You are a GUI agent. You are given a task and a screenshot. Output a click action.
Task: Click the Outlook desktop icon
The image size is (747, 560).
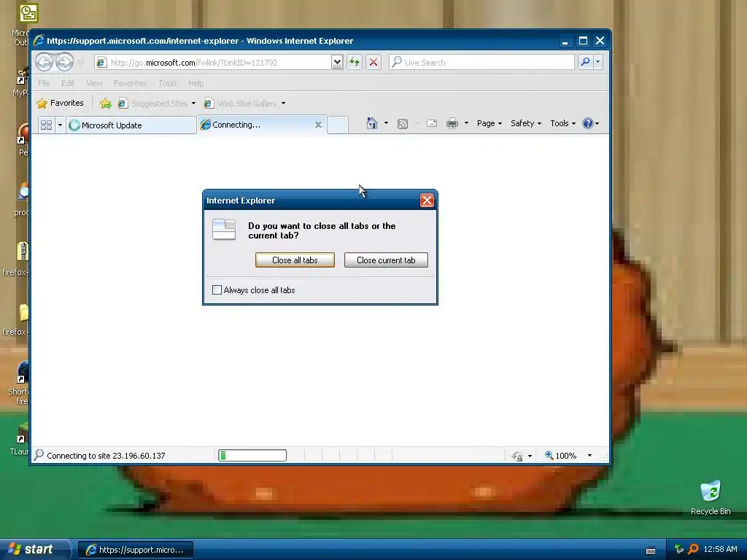(x=28, y=13)
